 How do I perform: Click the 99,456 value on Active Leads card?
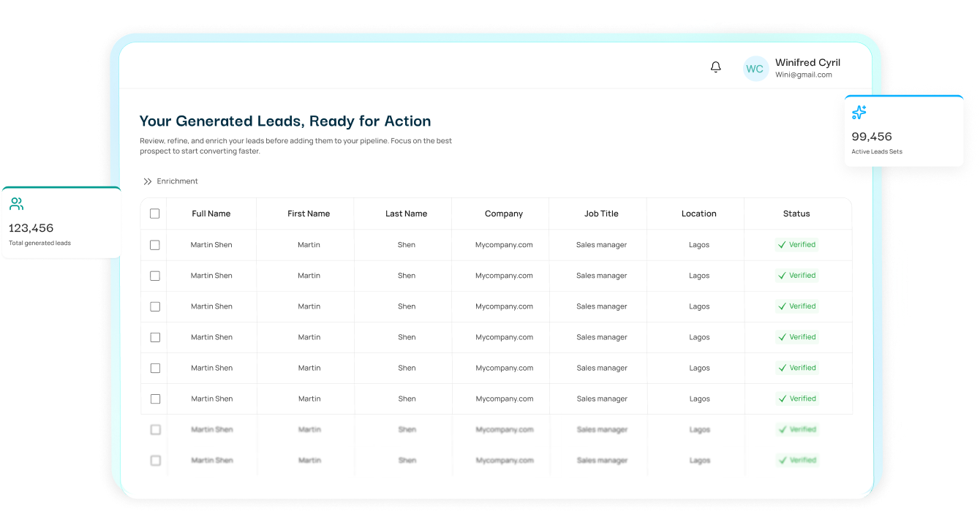pos(872,137)
